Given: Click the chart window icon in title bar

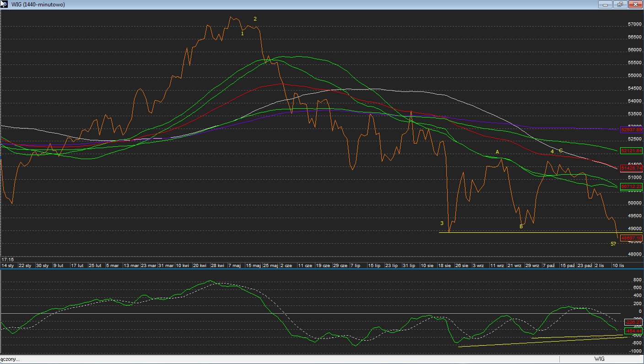Looking at the screenshot, I should (5, 4).
